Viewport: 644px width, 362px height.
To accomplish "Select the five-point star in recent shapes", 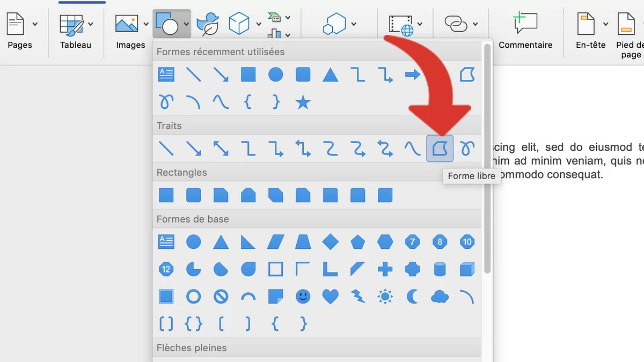I will (x=303, y=102).
